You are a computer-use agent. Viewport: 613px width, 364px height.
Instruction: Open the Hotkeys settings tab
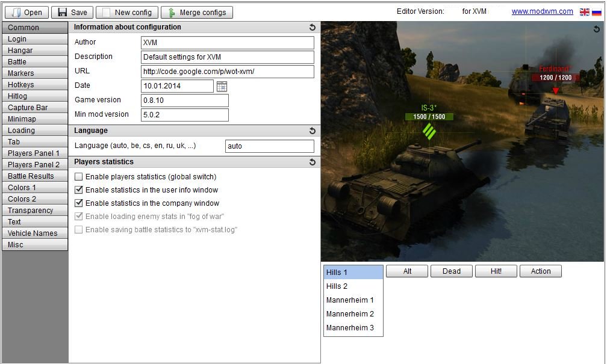35,85
